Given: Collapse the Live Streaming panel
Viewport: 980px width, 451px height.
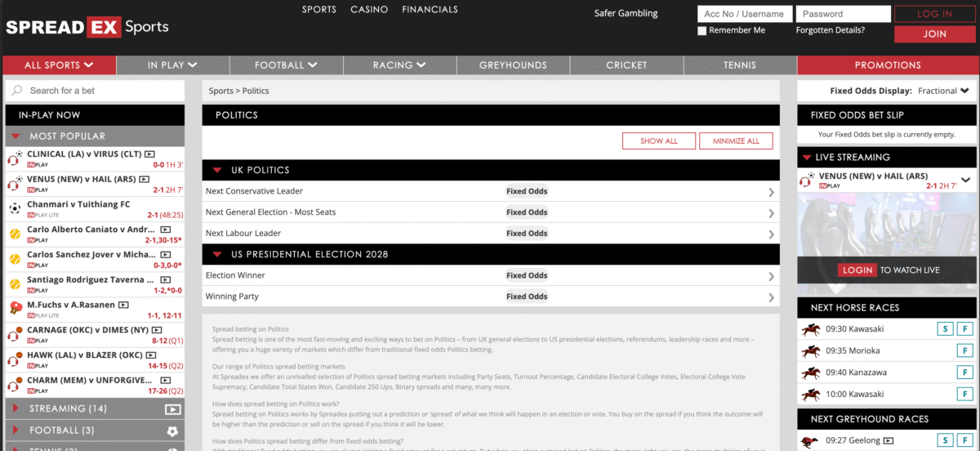Looking at the screenshot, I should pos(808,158).
